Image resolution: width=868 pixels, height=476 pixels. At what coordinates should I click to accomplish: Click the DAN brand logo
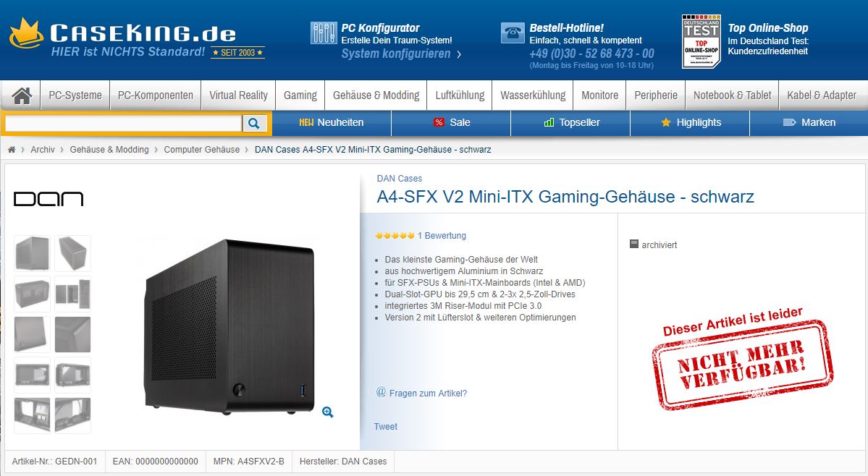pos(49,199)
